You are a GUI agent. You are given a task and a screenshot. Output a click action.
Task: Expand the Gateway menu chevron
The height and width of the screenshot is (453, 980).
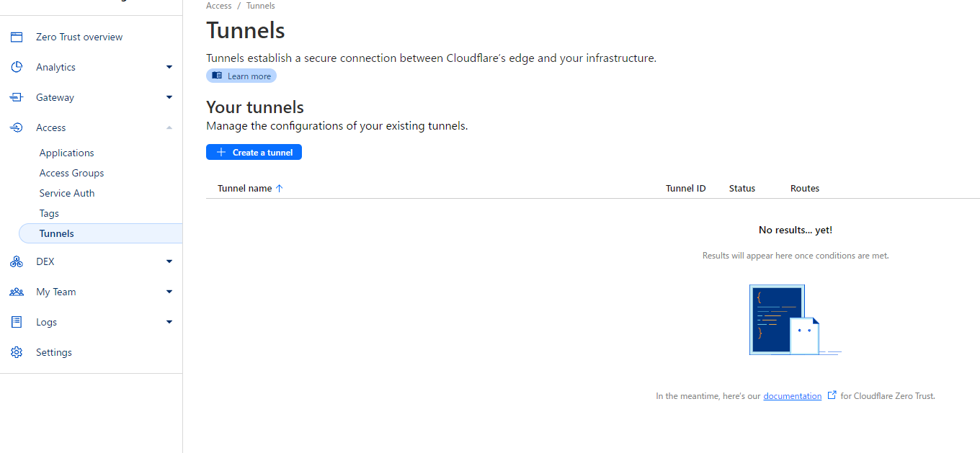tap(169, 97)
